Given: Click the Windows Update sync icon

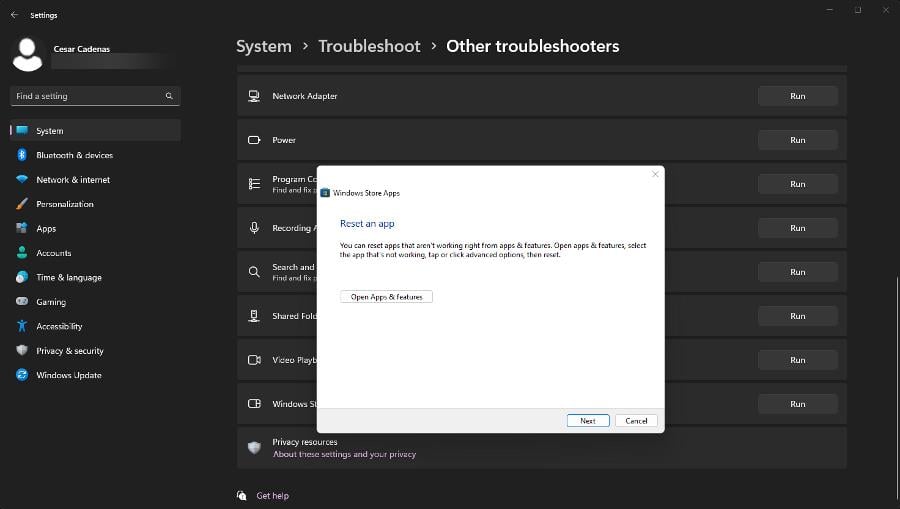Looking at the screenshot, I should 22,375.
